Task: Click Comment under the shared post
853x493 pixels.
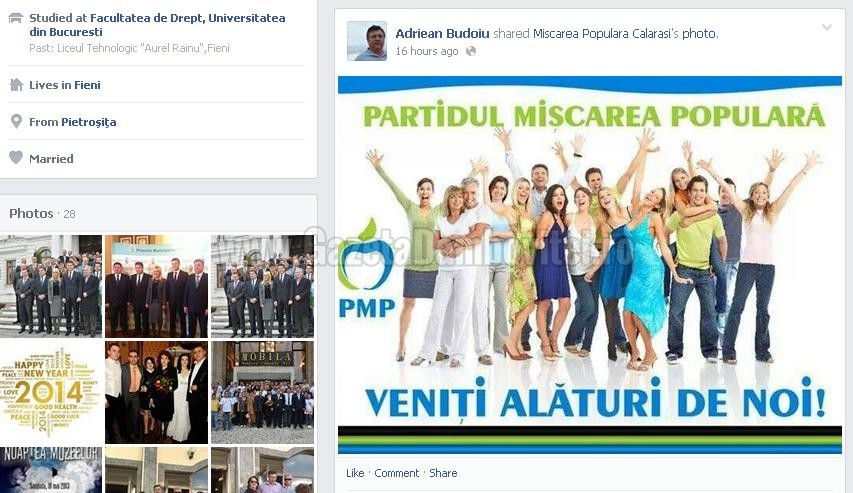Action: click(397, 473)
